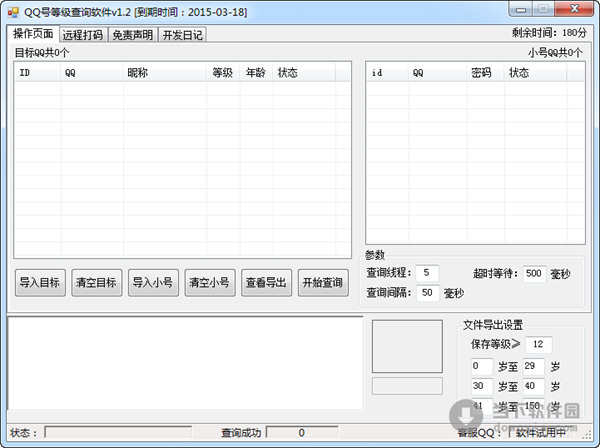The height and width of the screenshot is (448, 600).
Task: Click the 导入目标 button
Action: click(40, 283)
